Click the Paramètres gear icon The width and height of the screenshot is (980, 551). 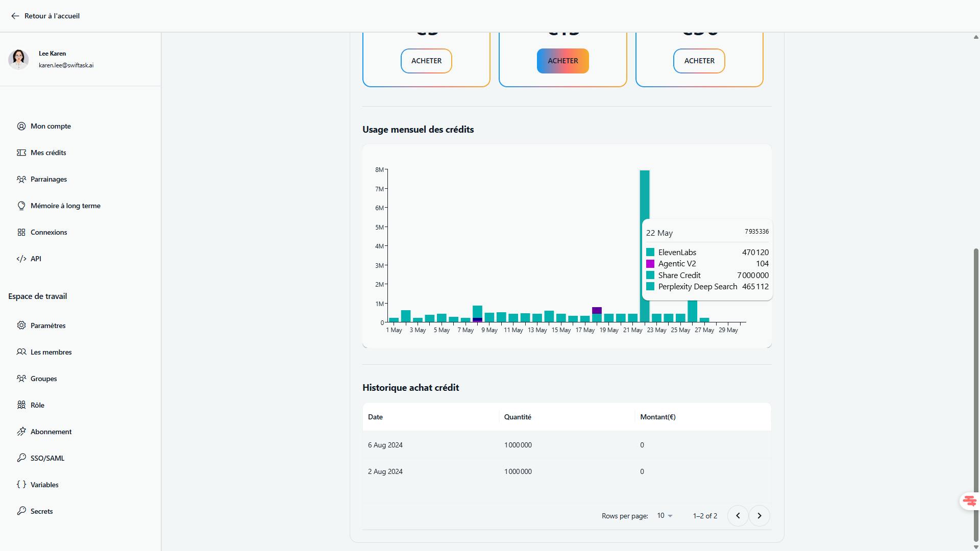point(21,325)
